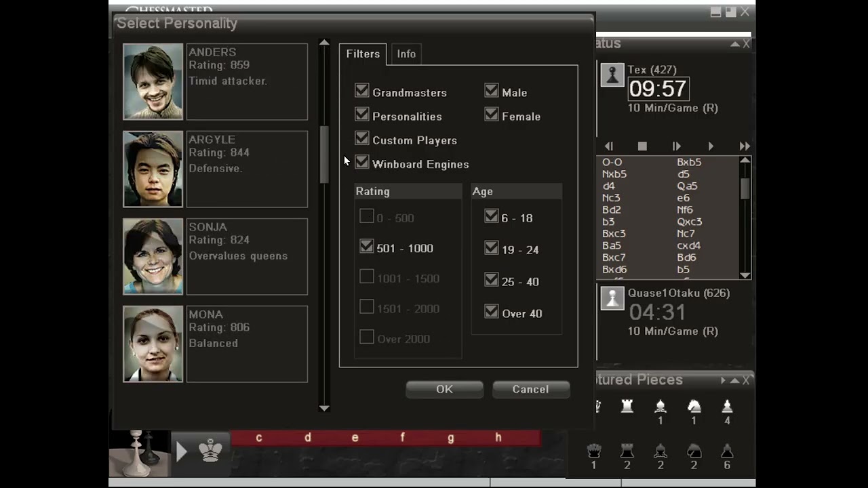Click the two-pawns picture at bottom left
This screenshot has height=488, width=868.
click(x=140, y=453)
